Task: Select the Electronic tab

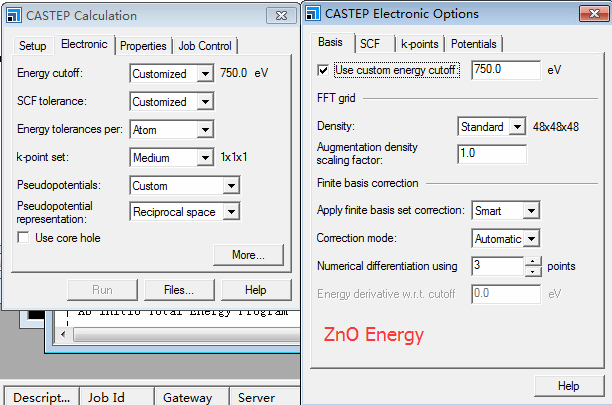Action: 84,44
